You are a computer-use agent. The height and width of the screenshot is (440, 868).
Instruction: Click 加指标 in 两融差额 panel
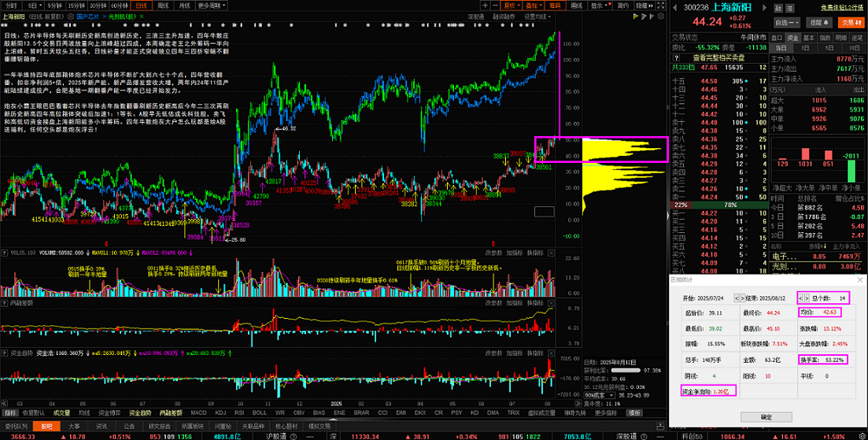(x=514, y=303)
